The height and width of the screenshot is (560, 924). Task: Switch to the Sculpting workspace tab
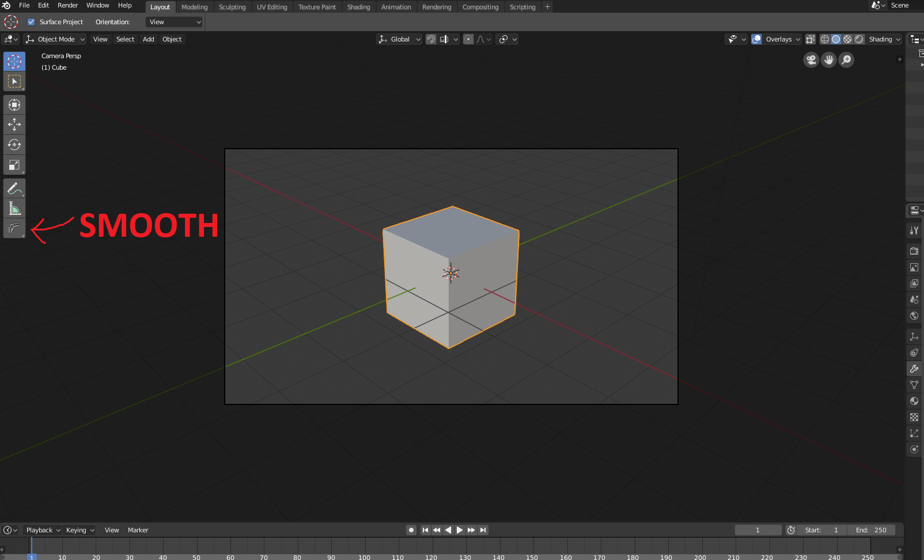click(232, 7)
